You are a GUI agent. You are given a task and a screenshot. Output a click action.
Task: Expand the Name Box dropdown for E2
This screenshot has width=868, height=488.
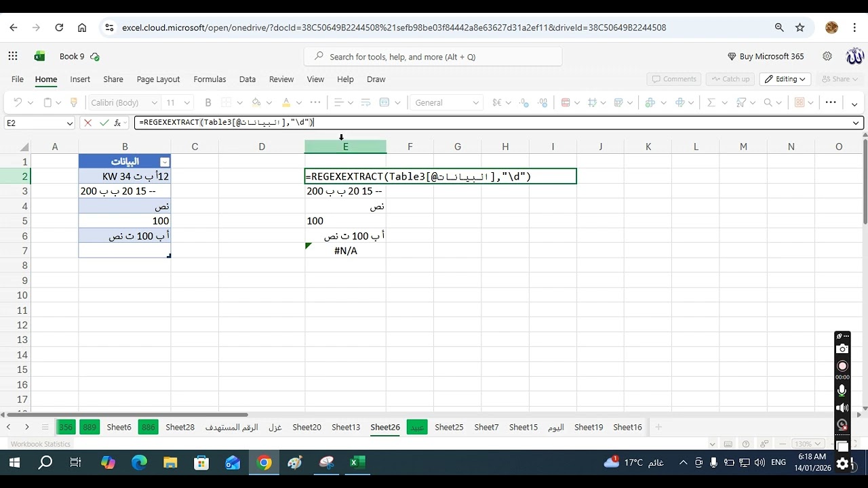70,123
